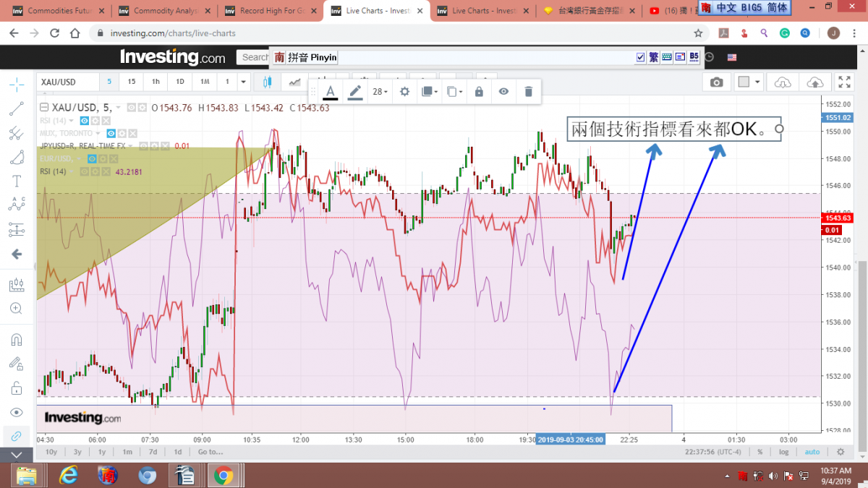
Task: Open the fullscreen chart mode
Action: (844, 82)
